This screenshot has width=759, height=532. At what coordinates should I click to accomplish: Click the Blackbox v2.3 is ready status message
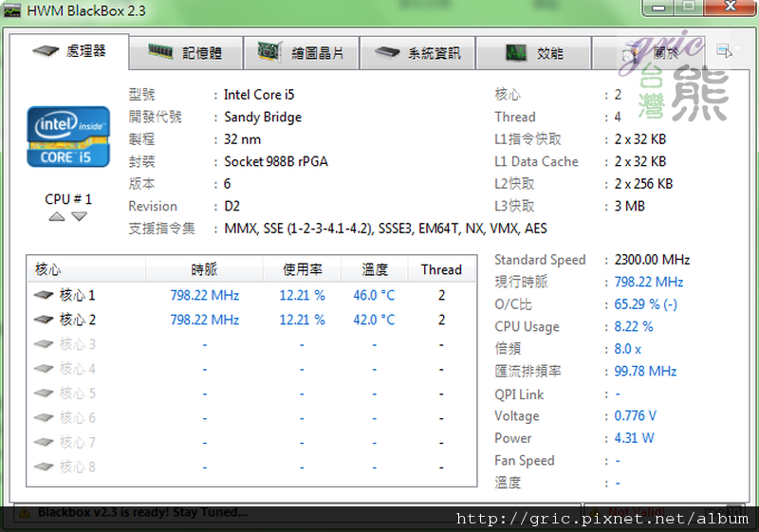coord(143,512)
